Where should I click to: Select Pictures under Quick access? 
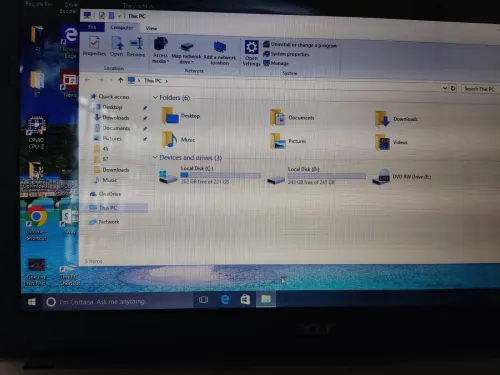(x=108, y=138)
